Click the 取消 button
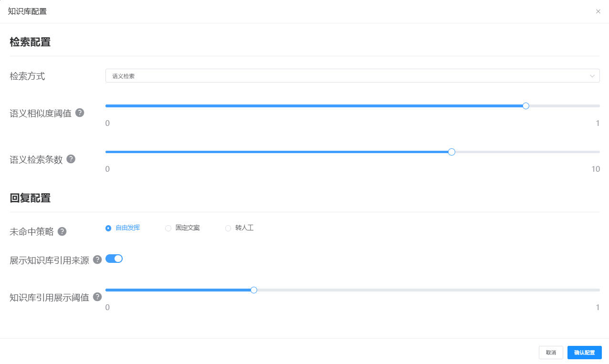This screenshot has width=609, height=364. coord(551,353)
